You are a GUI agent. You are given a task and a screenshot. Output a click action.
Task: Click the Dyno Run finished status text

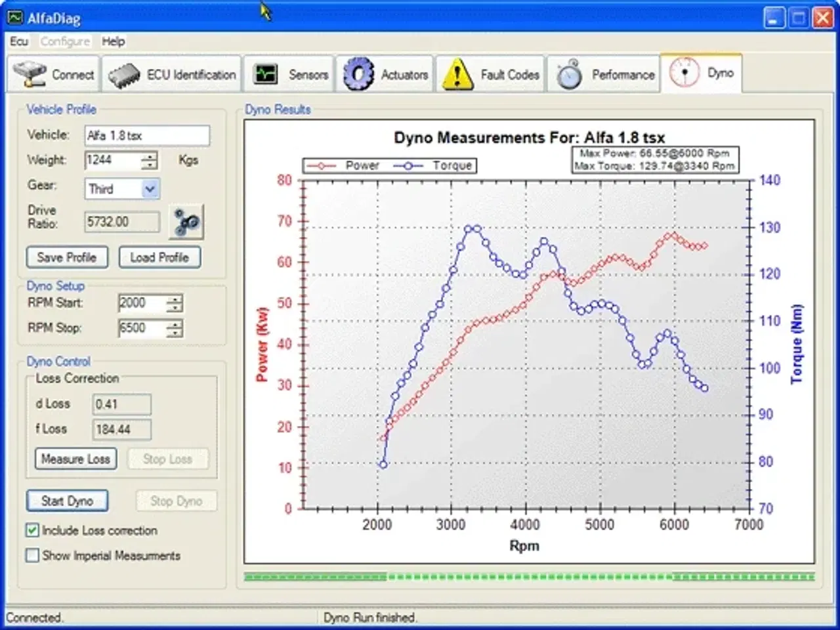point(370,617)
